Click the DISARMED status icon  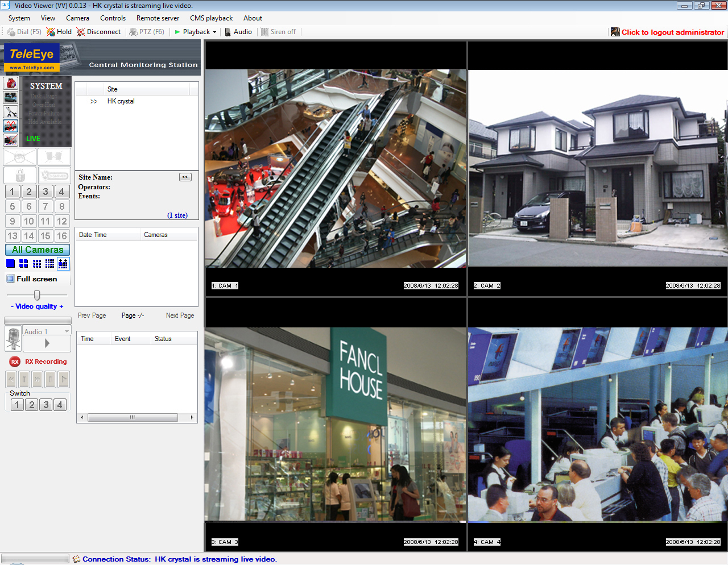[x=54, y=175]
